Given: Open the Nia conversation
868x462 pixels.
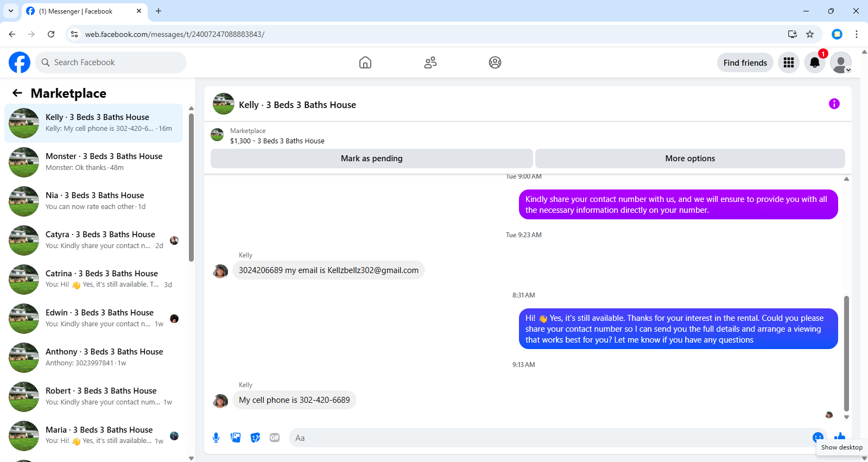Looking at the screenshot, I should (93, 201).
